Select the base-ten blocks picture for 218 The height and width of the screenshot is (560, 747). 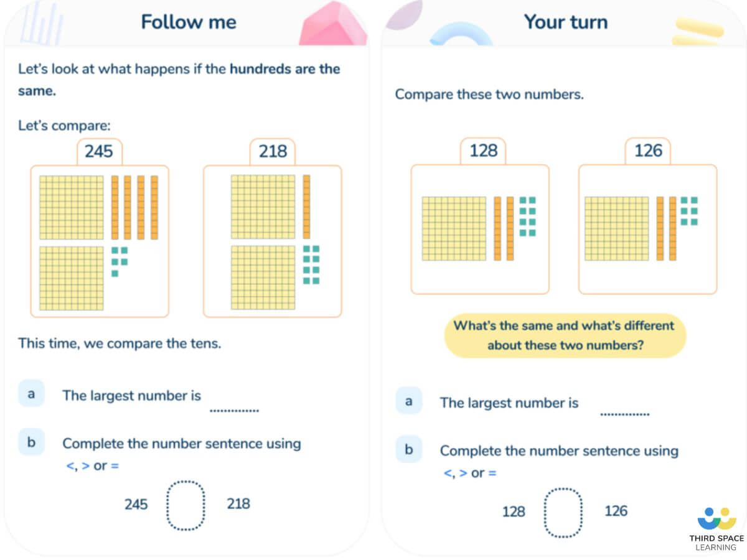point(272,241)
